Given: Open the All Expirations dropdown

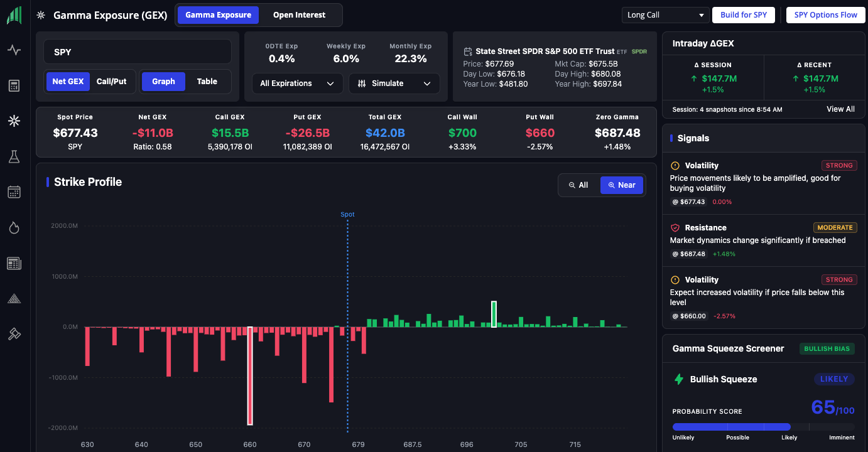Looking at the screenshot, I should point(297,83).
